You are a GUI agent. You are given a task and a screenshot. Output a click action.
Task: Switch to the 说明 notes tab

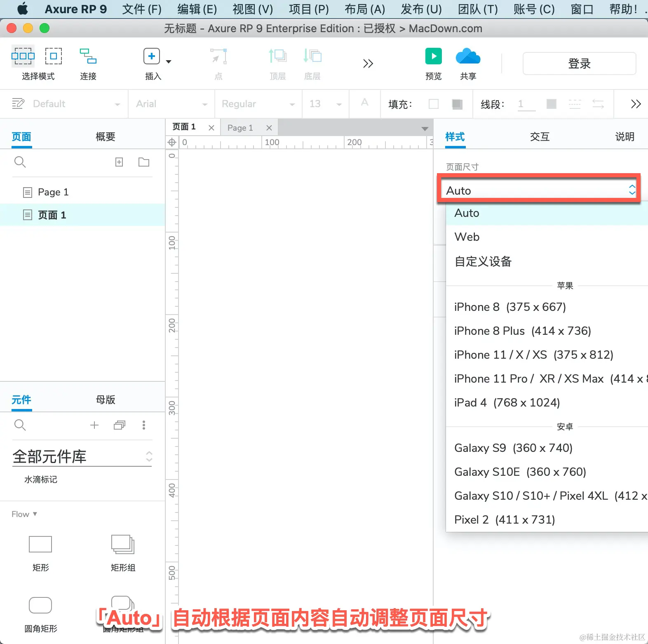point(625,137)
